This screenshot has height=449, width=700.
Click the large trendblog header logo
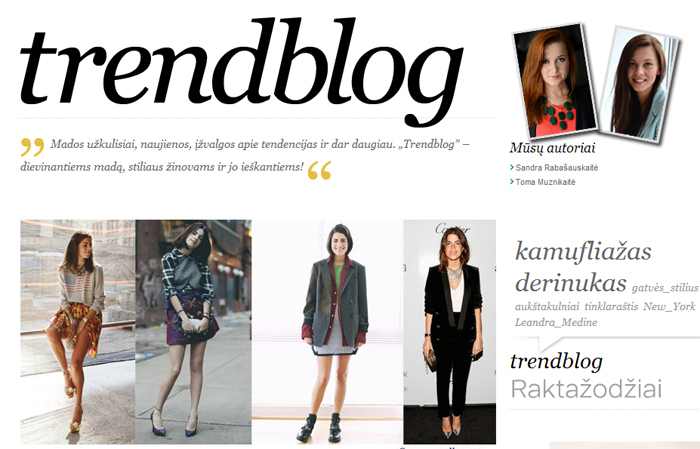[x=242, y=71]
